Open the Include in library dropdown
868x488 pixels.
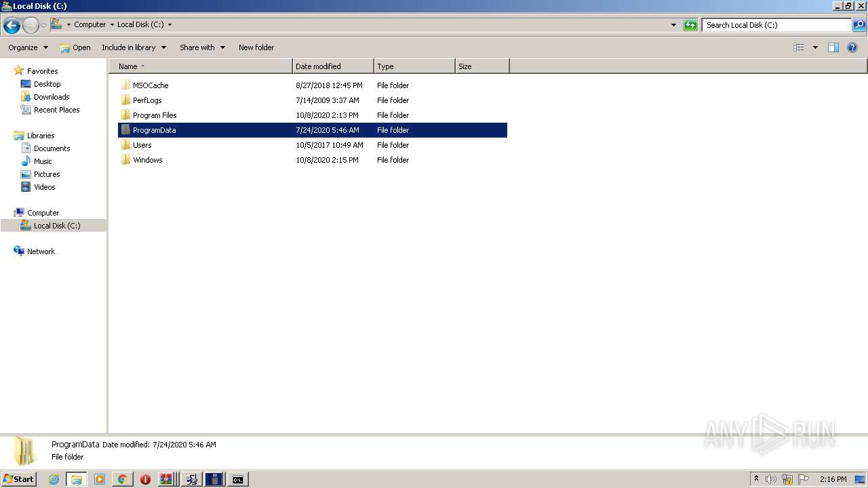(134, 47)
